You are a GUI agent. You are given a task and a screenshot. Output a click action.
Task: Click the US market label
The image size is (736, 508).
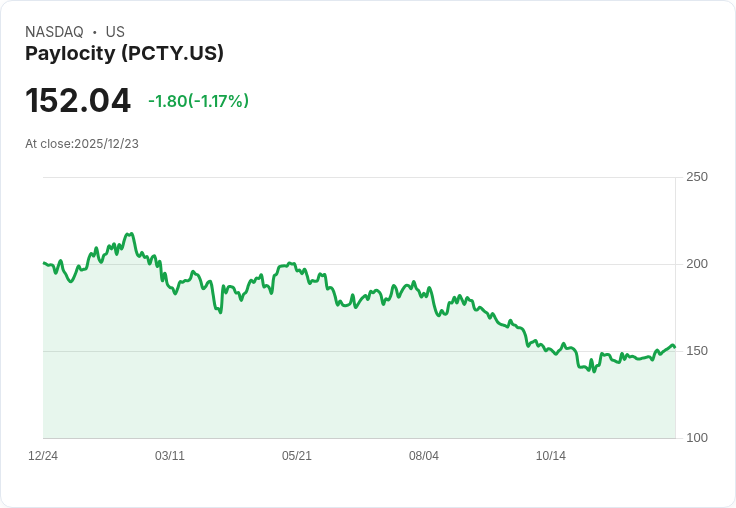tap(115, 32)
